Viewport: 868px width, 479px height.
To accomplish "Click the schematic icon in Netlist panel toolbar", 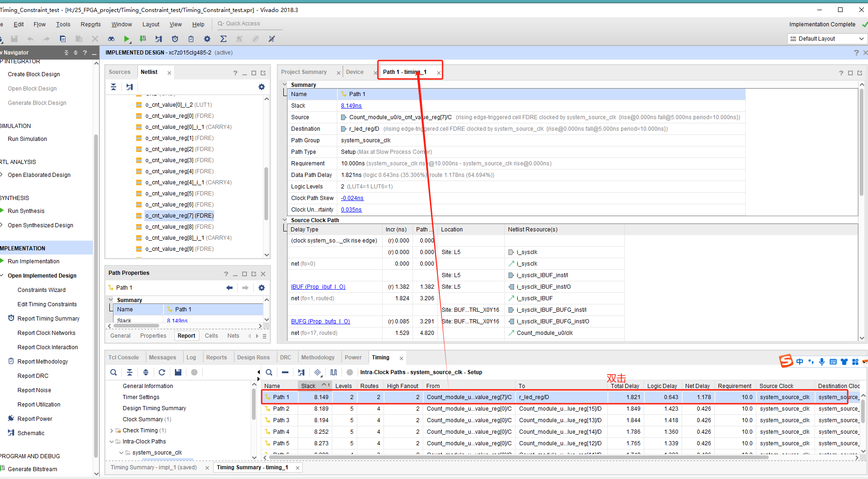I will point(130,87).
